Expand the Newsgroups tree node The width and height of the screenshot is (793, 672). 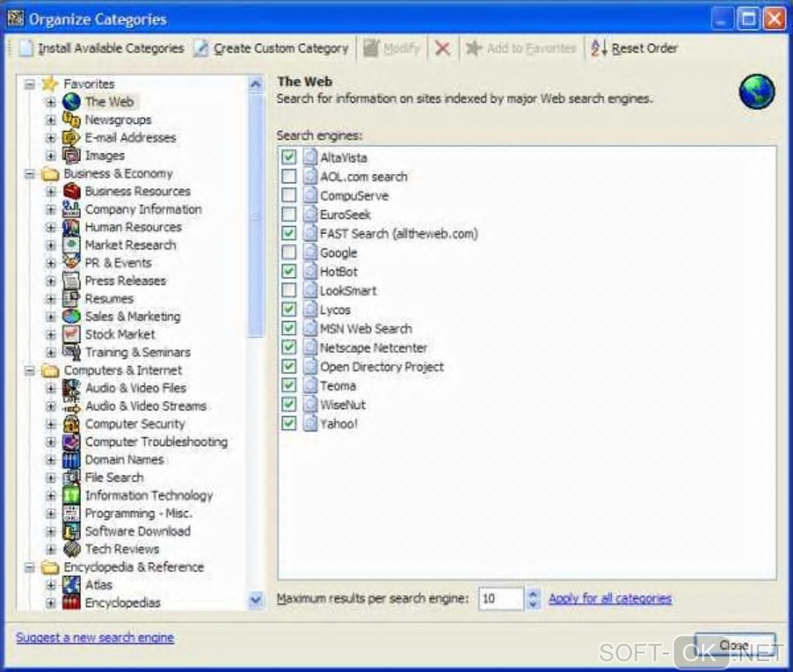click(51, 120)
